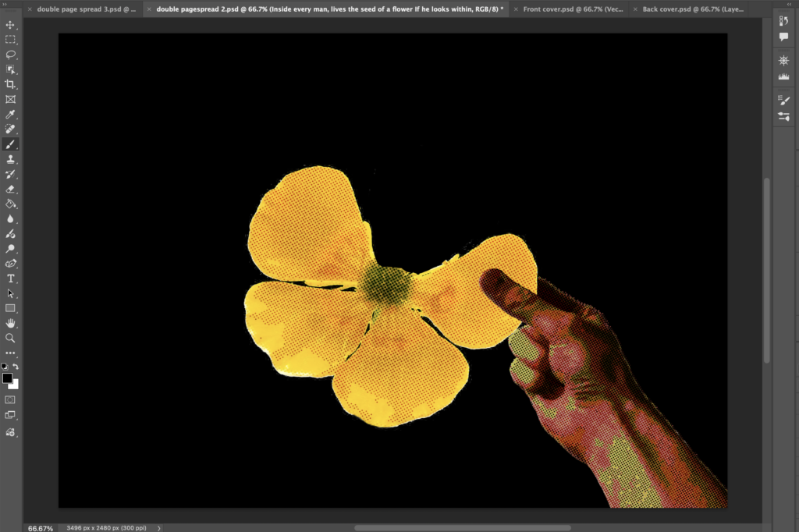This screenshot has width=799, height=532.
Task: Activate the Zoom magnifier tool
Action: (11, 338)
